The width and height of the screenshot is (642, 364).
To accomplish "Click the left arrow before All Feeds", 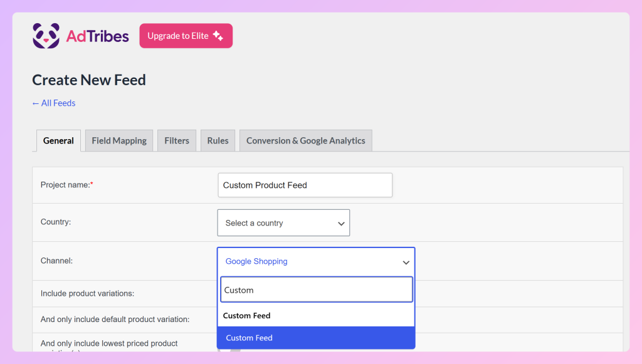I will coord(36,103).
